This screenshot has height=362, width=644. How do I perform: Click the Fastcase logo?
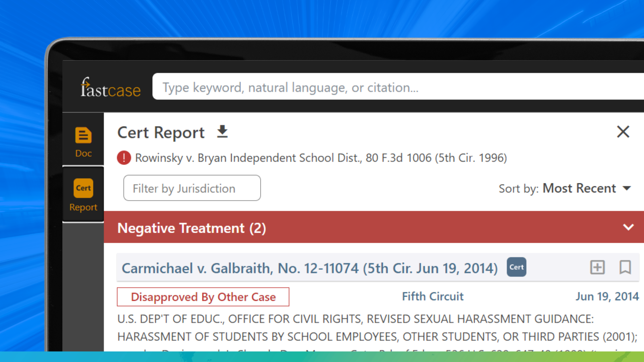110,88
